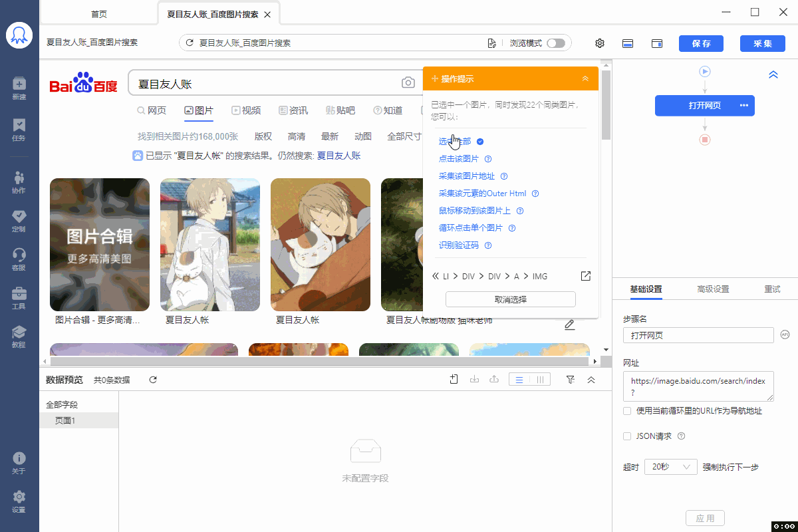
Task: Select the 基础设置 tab
Action: point(646,289)
